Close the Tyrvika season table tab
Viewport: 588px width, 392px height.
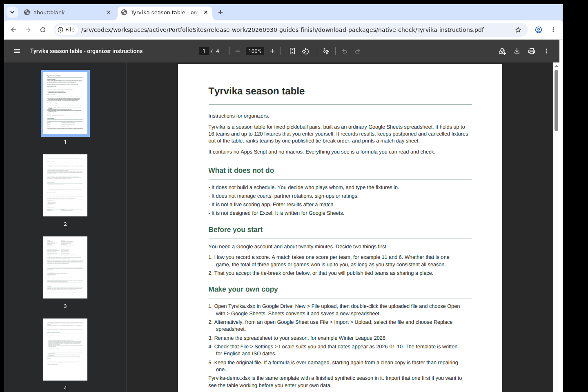click(206, 12)
